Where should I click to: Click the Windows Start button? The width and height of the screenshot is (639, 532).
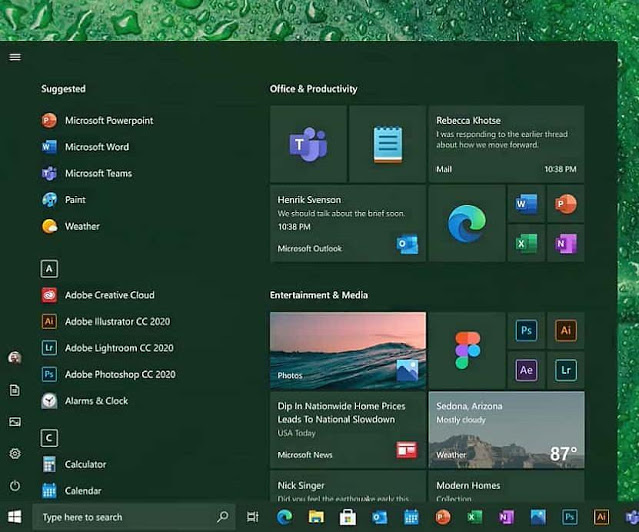coord(15,517)
